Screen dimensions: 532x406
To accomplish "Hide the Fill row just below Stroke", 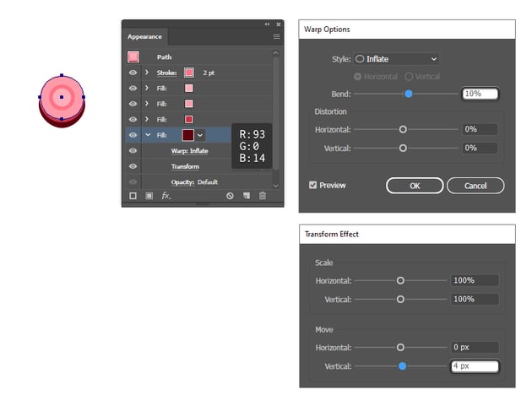I will tap(133, 88).
